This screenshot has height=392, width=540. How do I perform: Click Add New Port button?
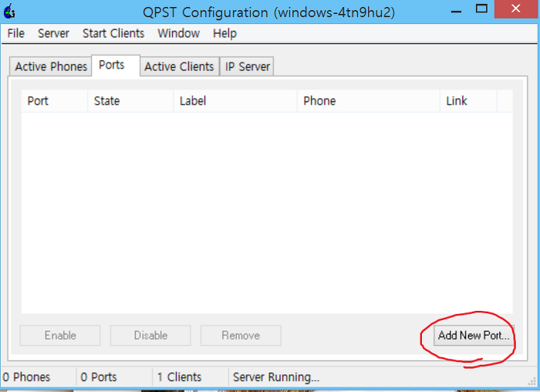pos(474,336)
